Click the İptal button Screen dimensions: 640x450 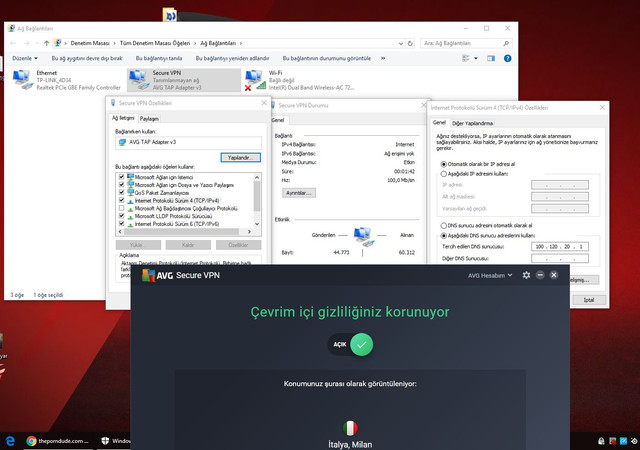click(589, 300)
